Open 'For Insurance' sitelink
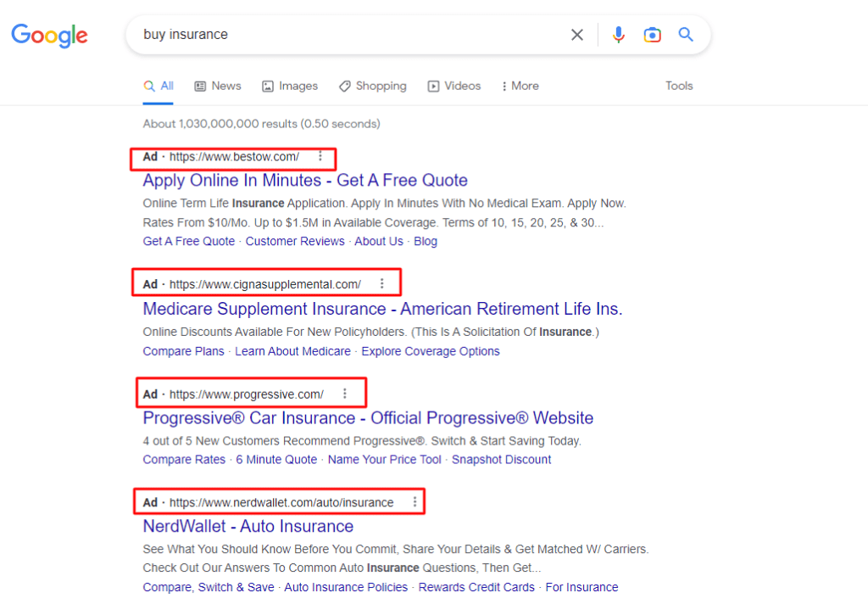 coord(581,587)
